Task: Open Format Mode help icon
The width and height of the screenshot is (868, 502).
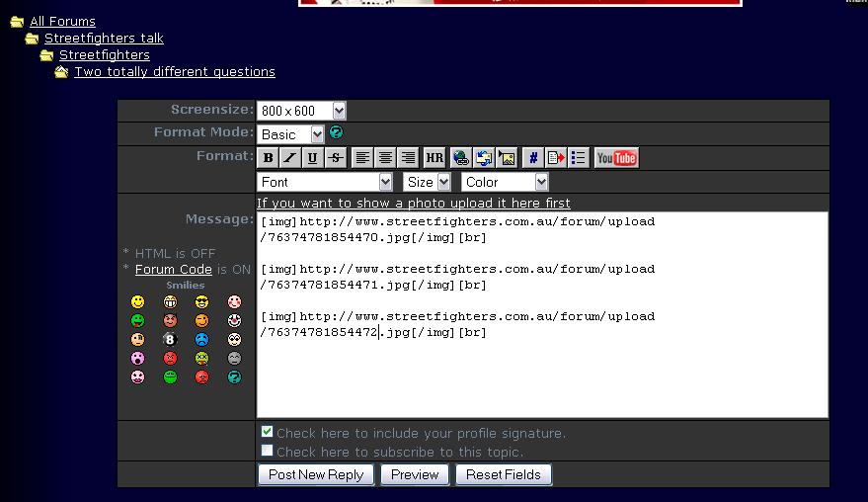Action: [336, 132]
